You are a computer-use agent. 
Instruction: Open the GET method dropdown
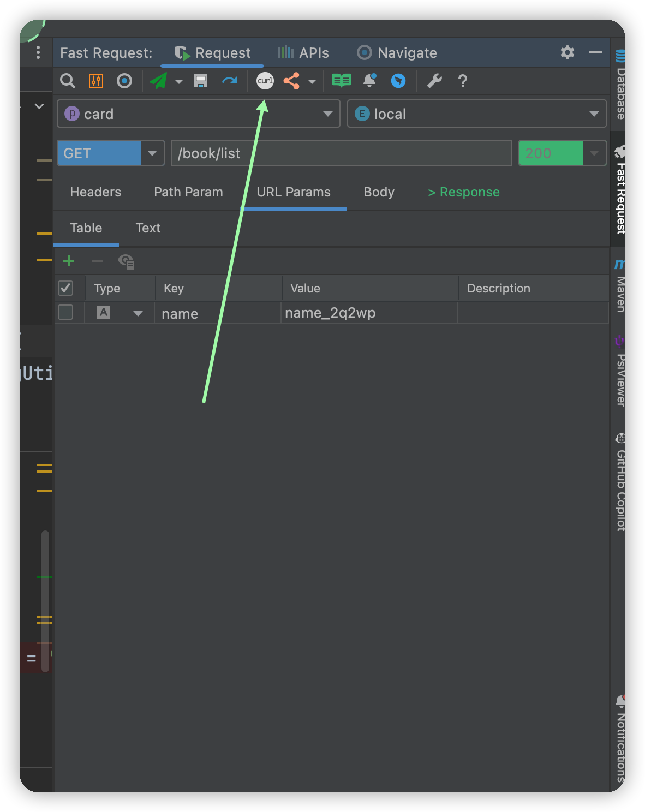point(152,153)
